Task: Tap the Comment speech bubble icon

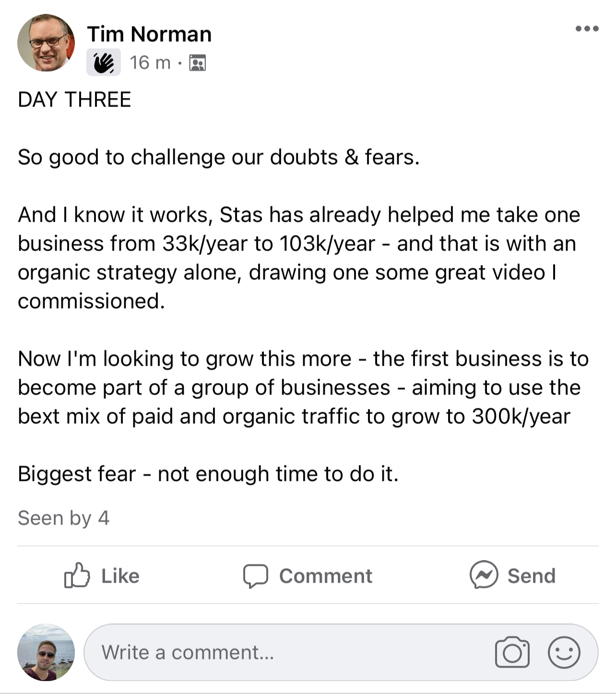Action: pyautogui.click(x=255, y=576)
